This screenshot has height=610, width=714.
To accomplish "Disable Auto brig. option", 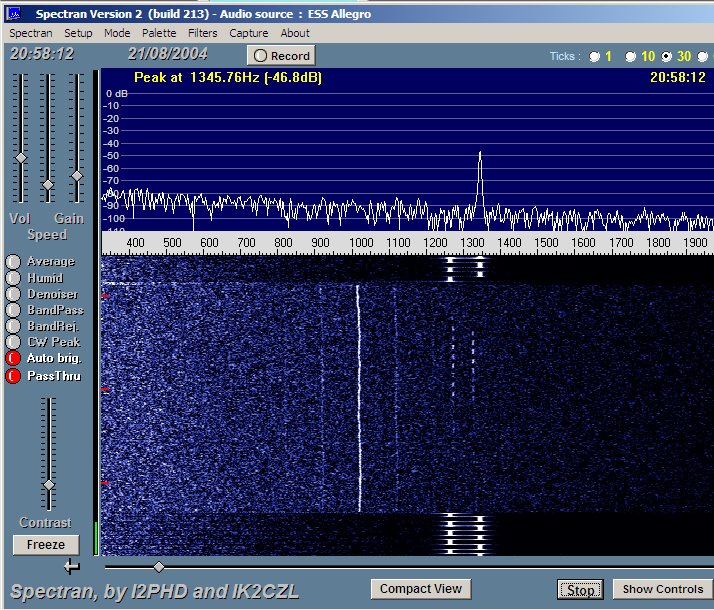I will tap(13, 358).
